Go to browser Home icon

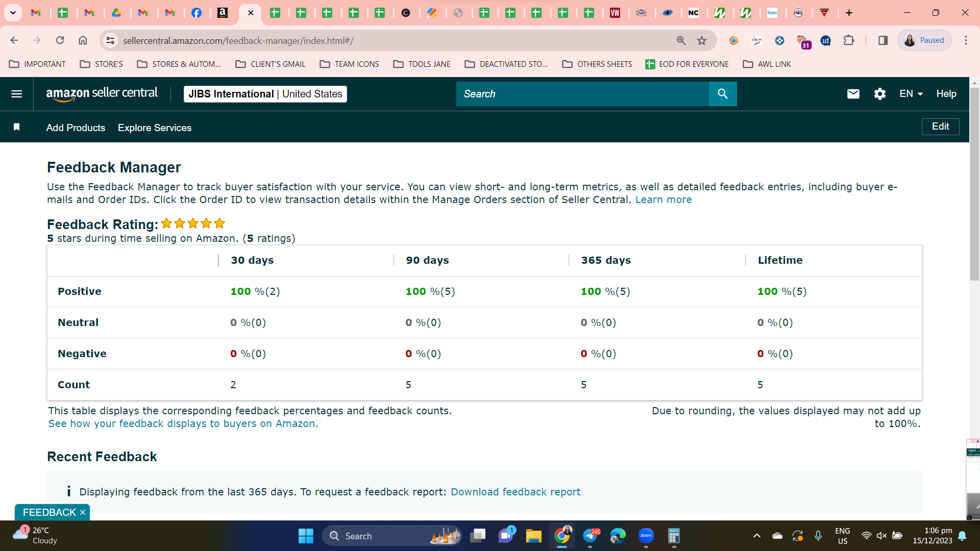coord(83,40)
